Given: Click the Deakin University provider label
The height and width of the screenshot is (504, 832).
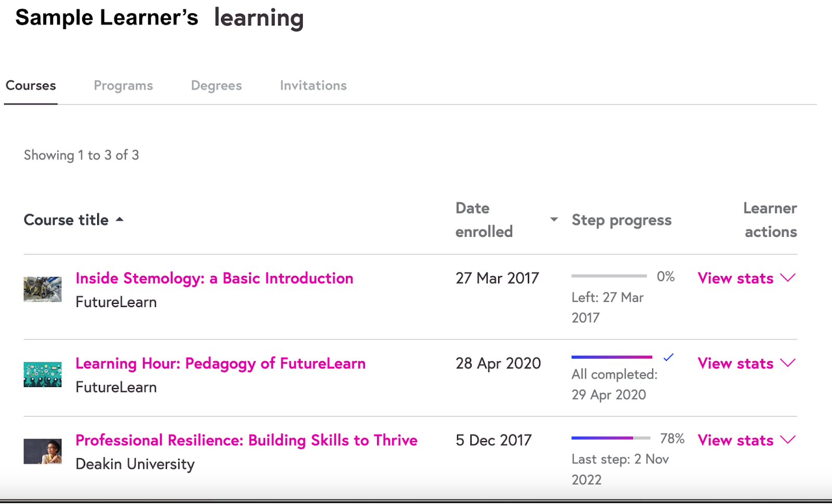Looking at the screenshot, I should (x=135, y=464).
